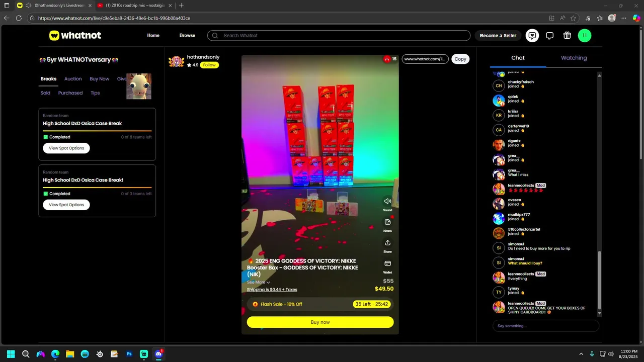This screenshot has width=644, height=362.
Task: Open the heart message icon in header
Action: click(532, 35)
